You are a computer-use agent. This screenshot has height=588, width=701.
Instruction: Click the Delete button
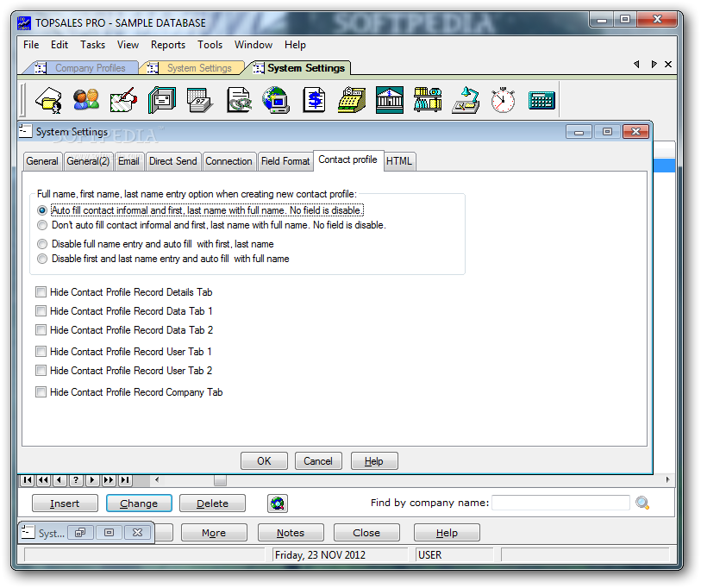click(x=212, y=504)
